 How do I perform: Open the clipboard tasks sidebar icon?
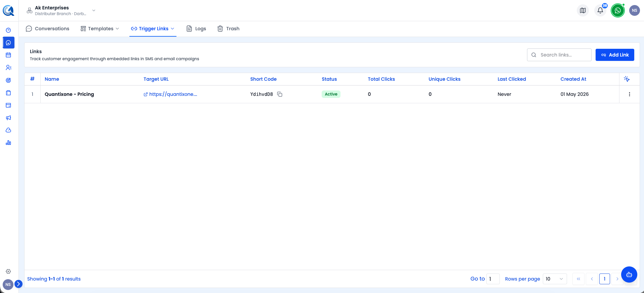pos(8,93)
